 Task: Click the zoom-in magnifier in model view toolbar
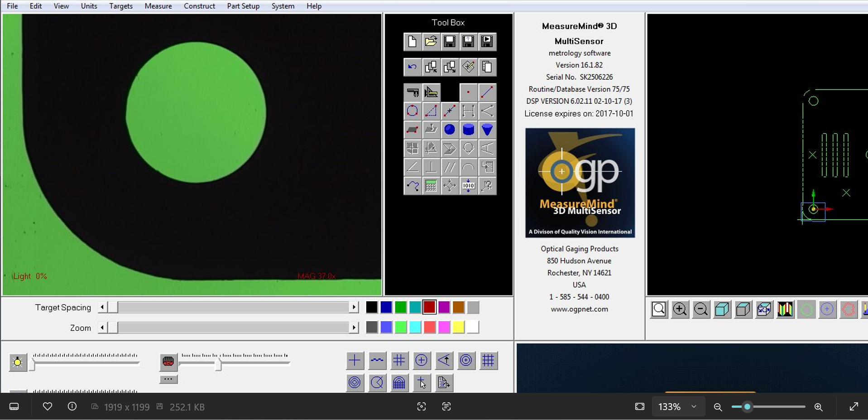tap(680, 309)
